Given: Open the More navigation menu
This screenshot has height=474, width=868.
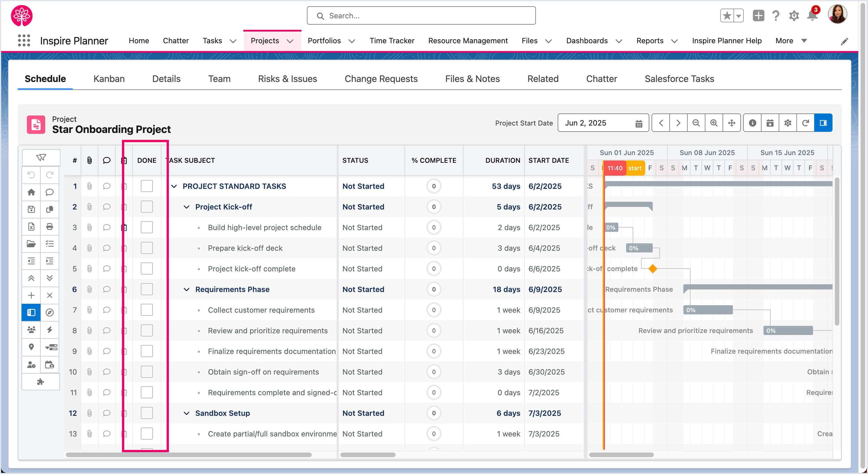Looking at the screenshot, I should [x=791, y=41].
